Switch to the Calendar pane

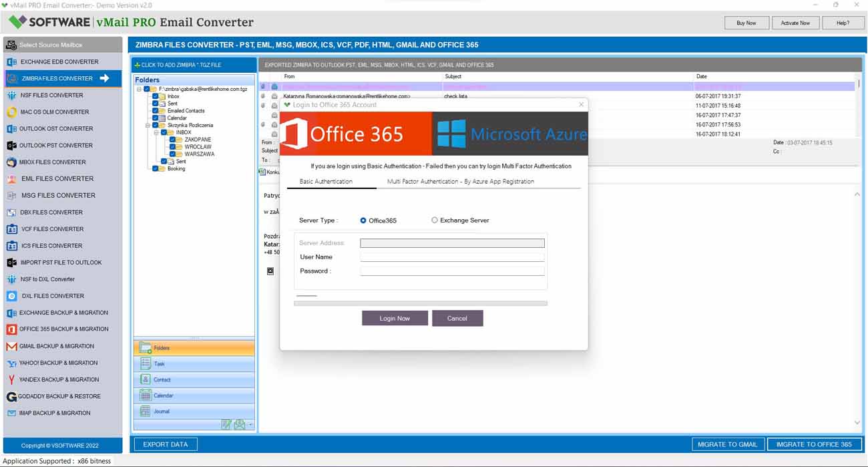(194, 396)
